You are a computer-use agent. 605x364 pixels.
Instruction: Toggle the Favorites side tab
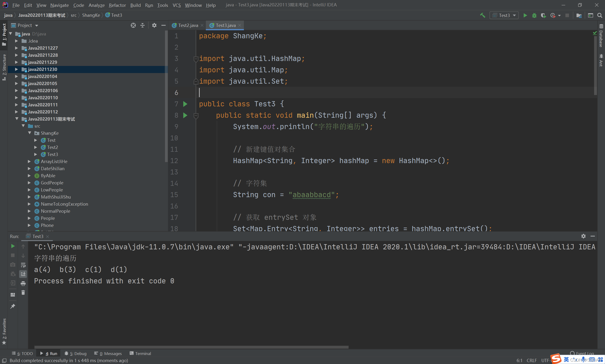click(x=4, y=331)
